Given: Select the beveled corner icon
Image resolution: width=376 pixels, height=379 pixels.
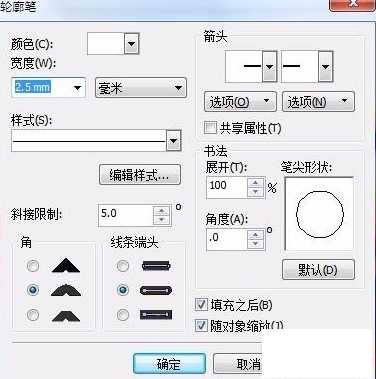Looking at the screenshot, I should (66, 315).
